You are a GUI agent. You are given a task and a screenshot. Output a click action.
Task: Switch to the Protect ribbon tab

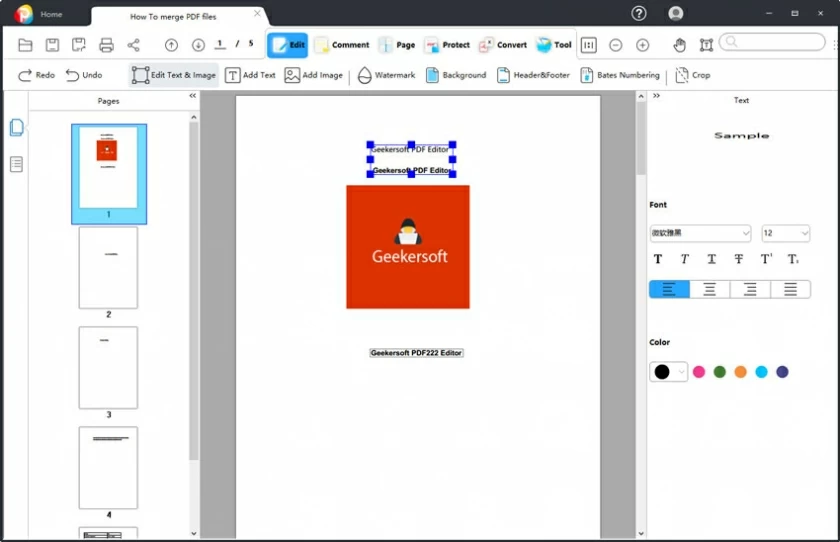(x=447, y=45)
